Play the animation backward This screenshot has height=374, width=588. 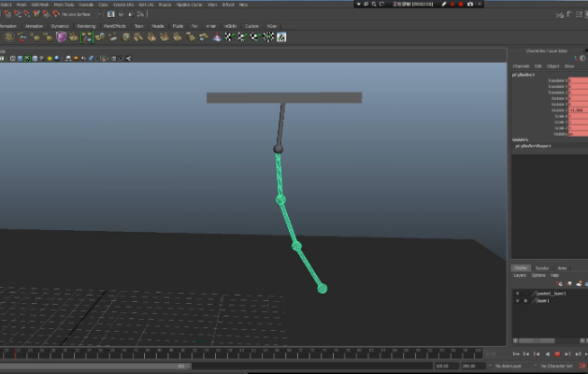[547, 354]
